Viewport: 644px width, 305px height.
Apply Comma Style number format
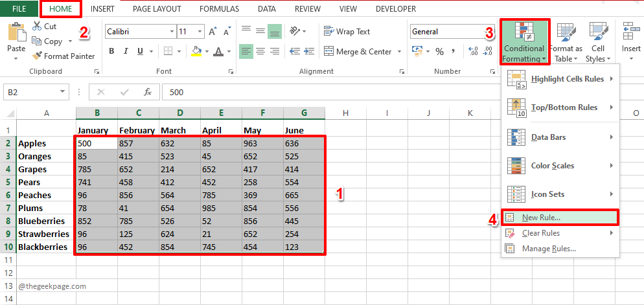(454, 52)
